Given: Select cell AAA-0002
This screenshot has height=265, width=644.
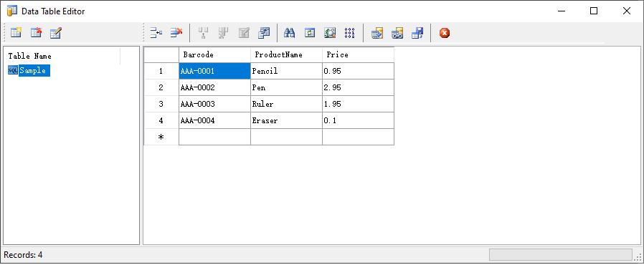Looking at the screenshot, I should click(215, 87).
